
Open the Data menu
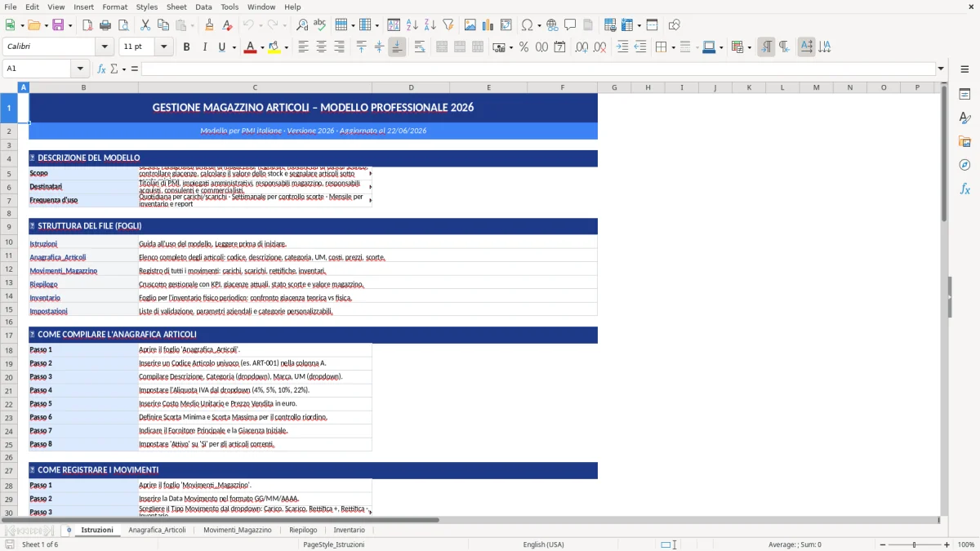(203, 7)
